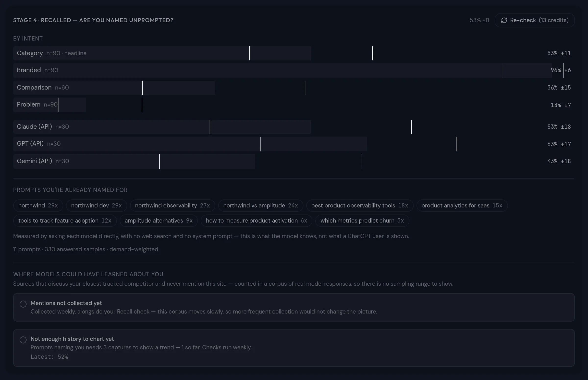Image resolution: width=588 pixels, height=380 pixels.
Task: Select the Problem intent bar row
Action: [x=294, y=105]
